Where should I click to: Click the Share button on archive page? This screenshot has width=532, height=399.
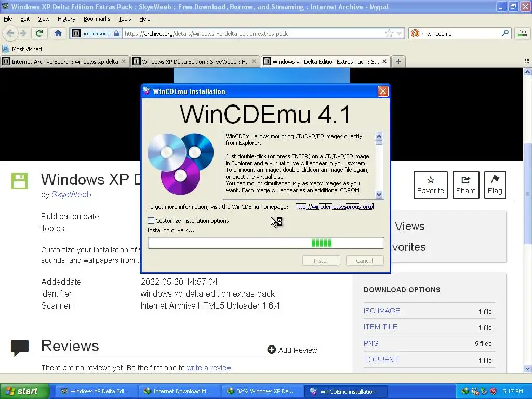click(465, 185)
